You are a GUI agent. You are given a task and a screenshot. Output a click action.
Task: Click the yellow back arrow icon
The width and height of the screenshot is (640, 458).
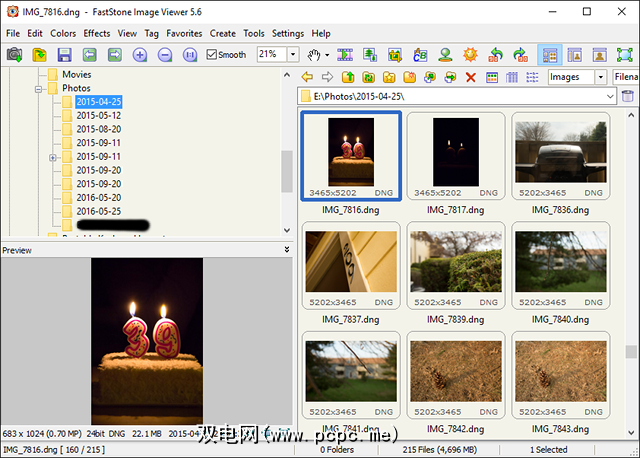pyautogui.click(x=307, y=77)
